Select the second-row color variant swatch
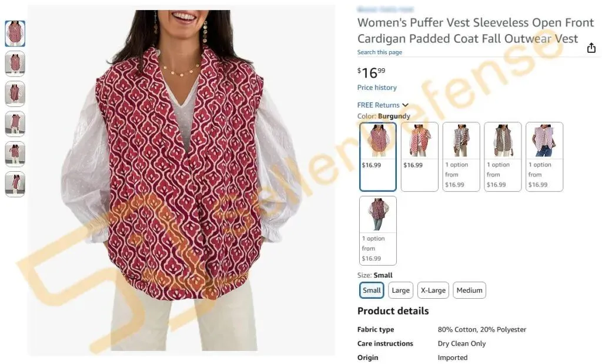This screenshot has width=602, height=364. (378, 231)
